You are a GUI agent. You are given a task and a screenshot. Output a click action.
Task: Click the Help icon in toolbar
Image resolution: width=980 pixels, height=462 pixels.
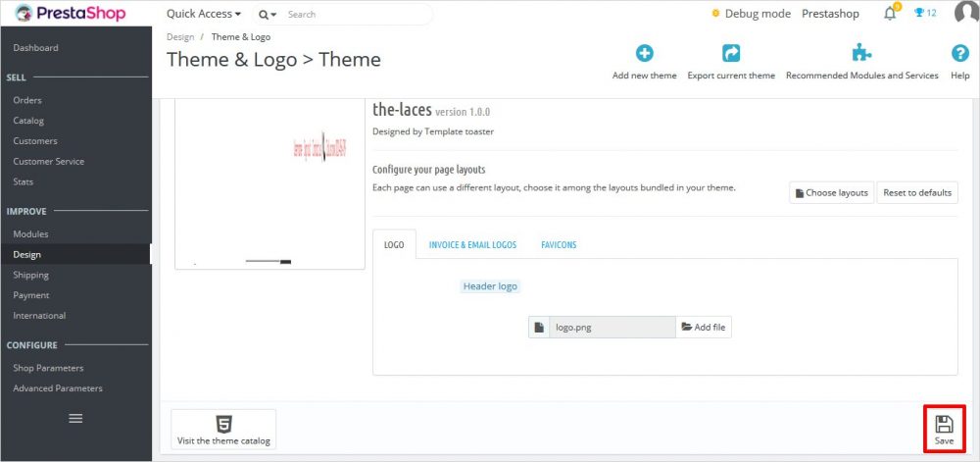tap(959, 54)
